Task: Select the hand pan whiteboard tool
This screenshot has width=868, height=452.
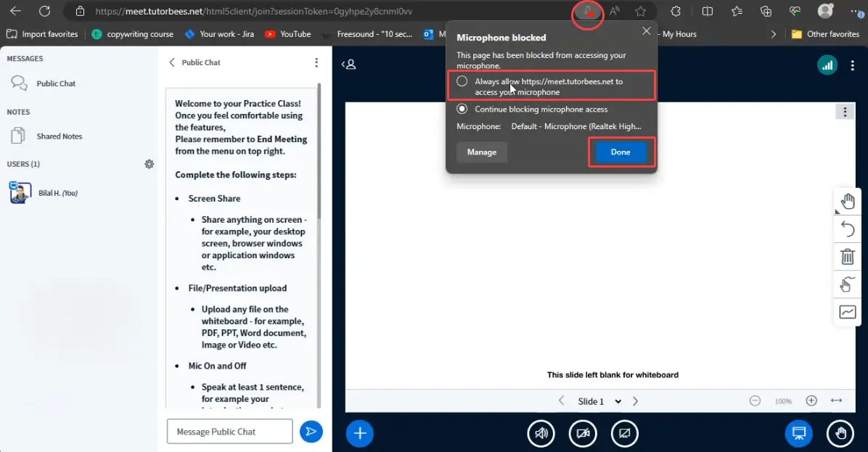Action: tap(847, 201)
